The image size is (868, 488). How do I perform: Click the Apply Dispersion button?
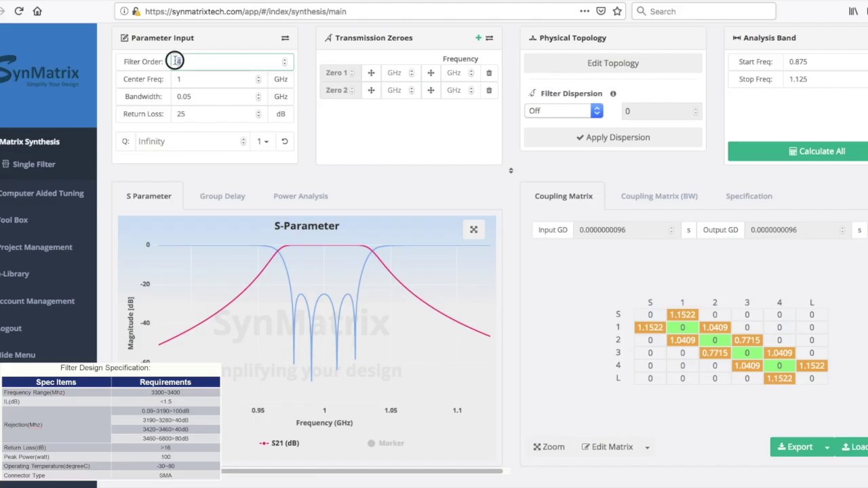pyautogui.click(x=613, y=137)
